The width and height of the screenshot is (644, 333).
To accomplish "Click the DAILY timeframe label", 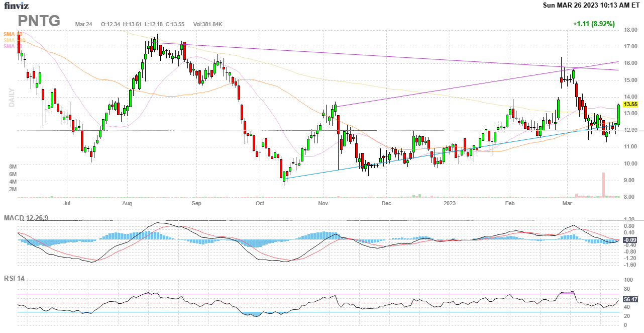I will pyautogui.click(x=11, y=98).
